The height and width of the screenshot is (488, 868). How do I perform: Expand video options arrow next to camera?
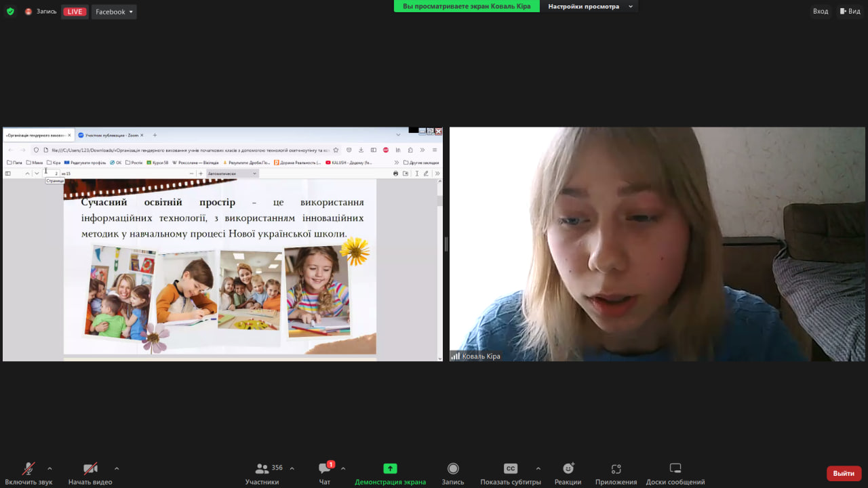point(117,468)
